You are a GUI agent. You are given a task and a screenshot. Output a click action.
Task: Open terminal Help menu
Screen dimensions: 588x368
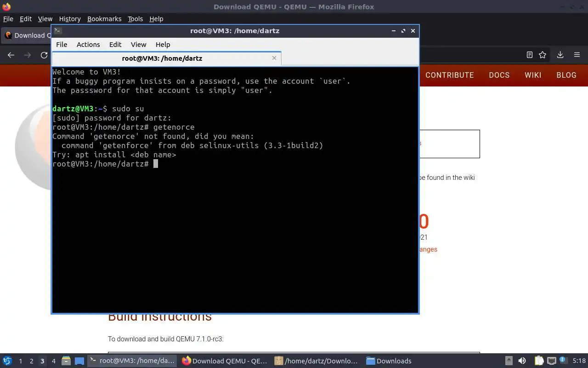click(x=163, y=45)
